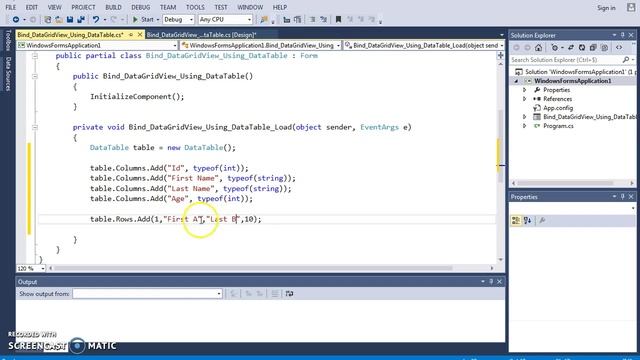Viewport: 640px width, 360px height.
Task: Click the Collapse All icon in Solution Explorer
Action: coord(593,48)
